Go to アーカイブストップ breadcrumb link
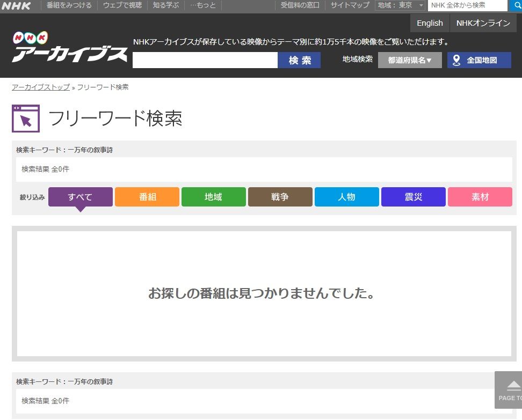 (x=41, y=87)
